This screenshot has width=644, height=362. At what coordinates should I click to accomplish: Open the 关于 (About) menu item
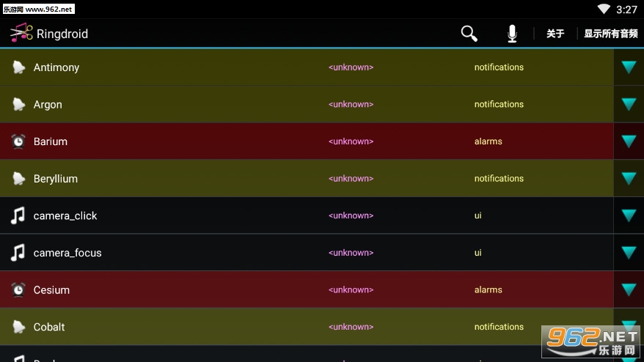pyautogui.click(x=555, y=34)
